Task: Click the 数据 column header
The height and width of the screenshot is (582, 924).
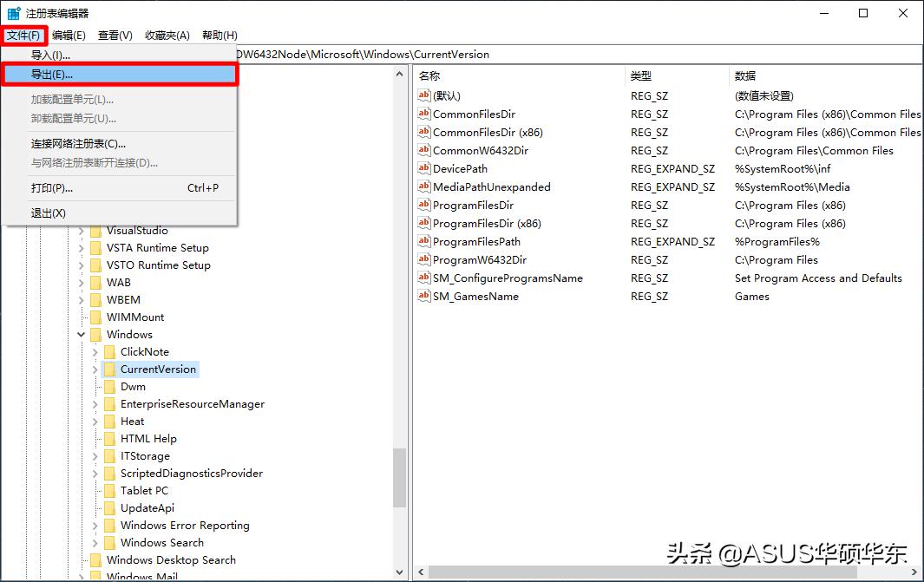Action: 744,76
